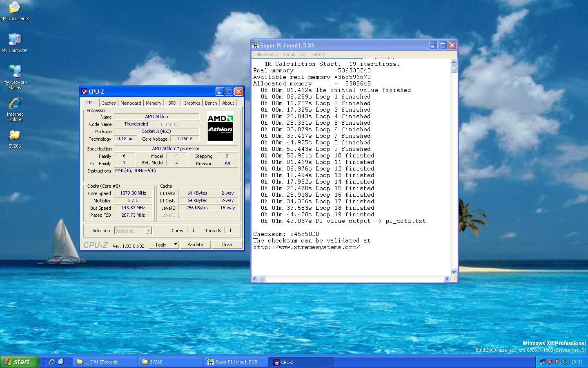This screenshot has width=588, height=368.
Task: Minimize the Super PI window
Action: coord(433,45)
